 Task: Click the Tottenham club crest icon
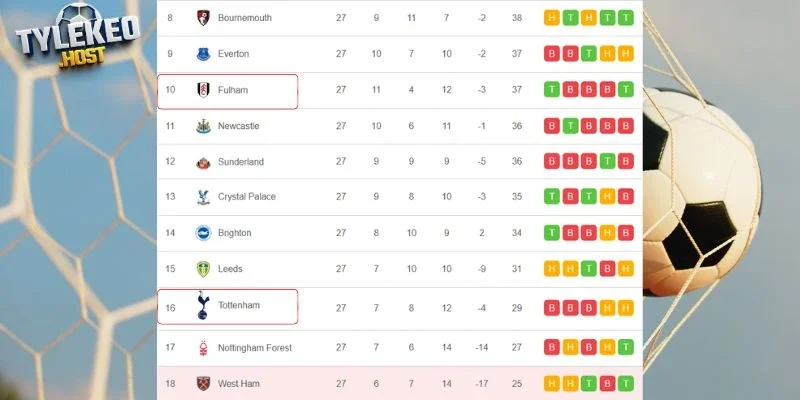(x=203, y=306)
